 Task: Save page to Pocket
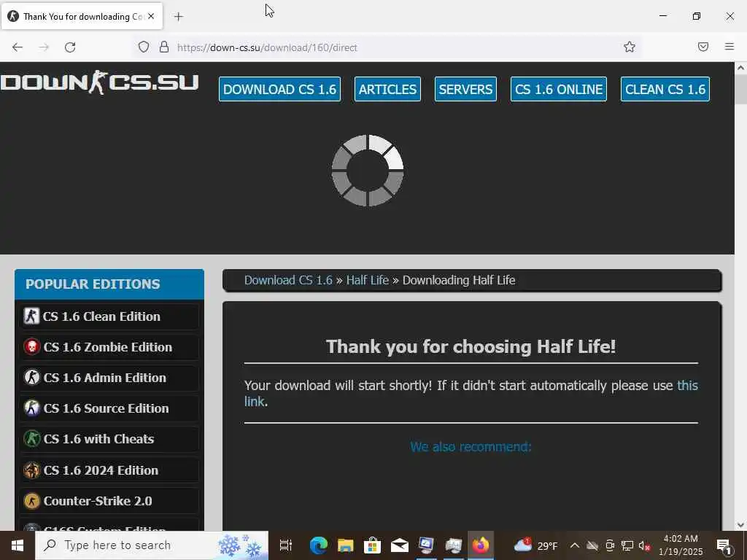point(703,47)
